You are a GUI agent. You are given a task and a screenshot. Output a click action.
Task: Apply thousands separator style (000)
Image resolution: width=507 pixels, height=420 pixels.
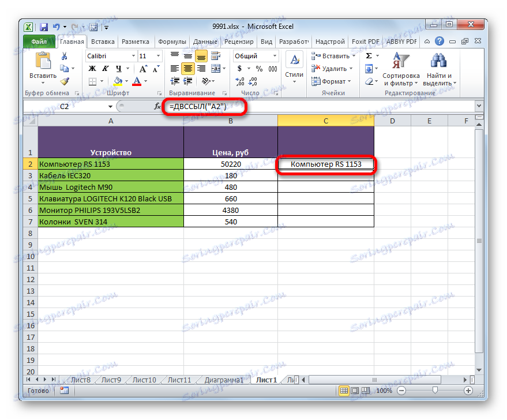[x=273, y=69]
